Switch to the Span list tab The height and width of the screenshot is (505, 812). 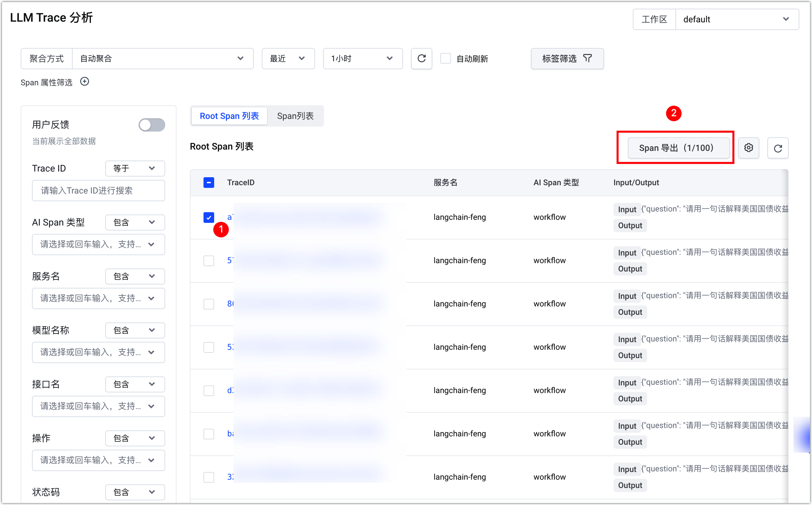295,116
